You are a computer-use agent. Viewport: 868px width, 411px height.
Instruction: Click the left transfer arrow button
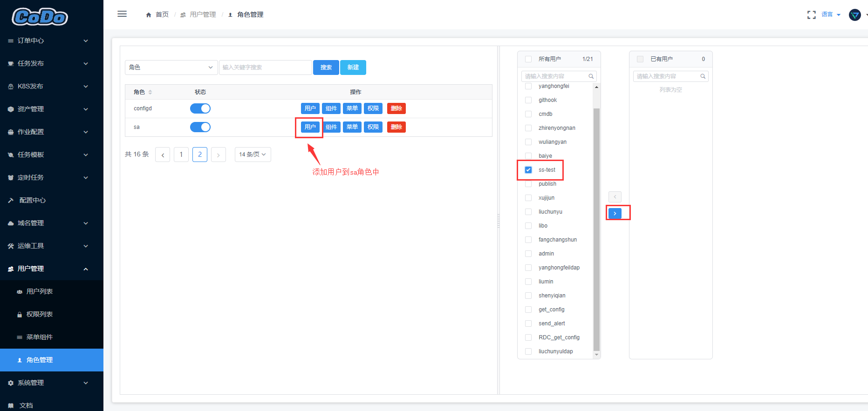pyautogui.click(x=615, y=197)
